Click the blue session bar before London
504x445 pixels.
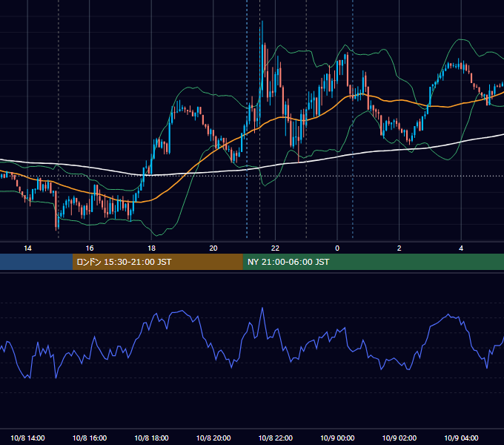pyautogui.click(x=36, y=262)
